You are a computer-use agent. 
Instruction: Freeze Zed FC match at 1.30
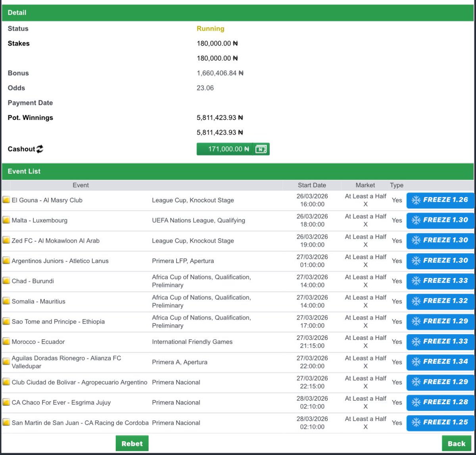[440, 241]
